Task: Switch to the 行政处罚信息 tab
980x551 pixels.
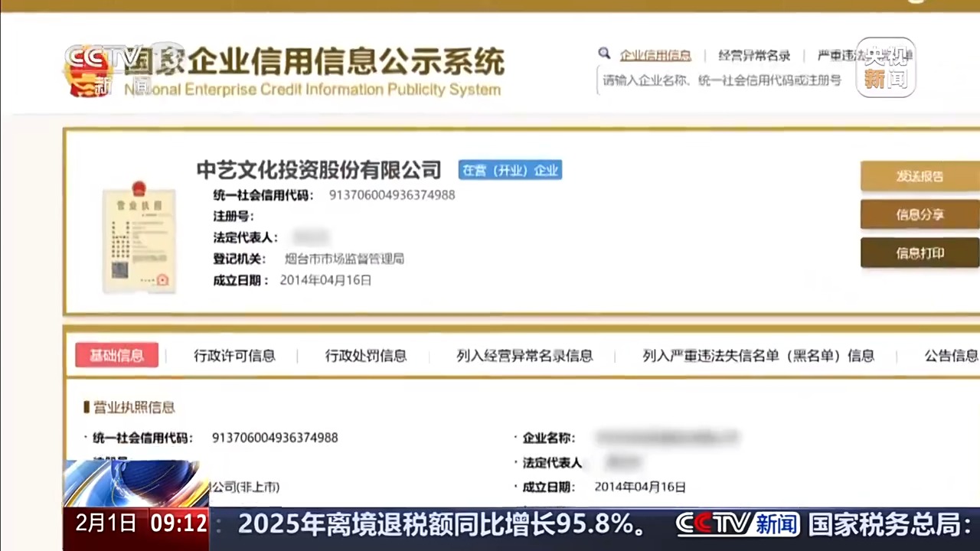Action: point(366,356)
